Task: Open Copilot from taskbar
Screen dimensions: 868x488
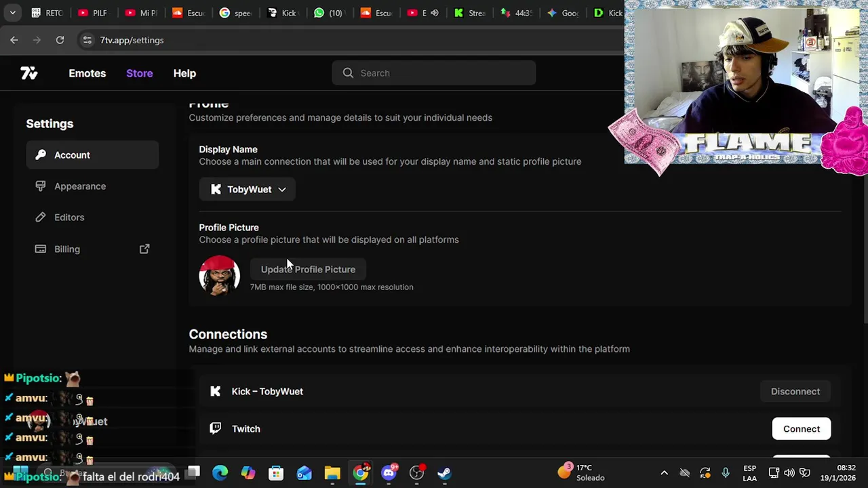Action: 248,473
